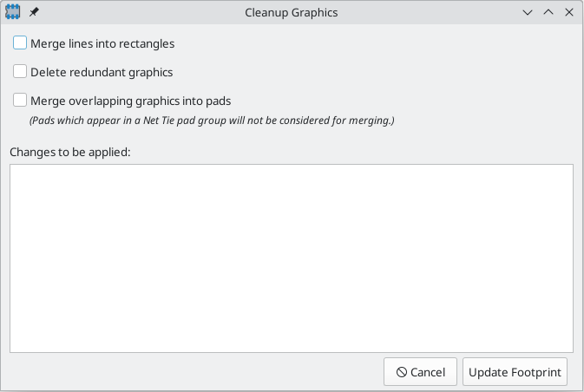Viewport: 584px width, 392px height.
Task: Maximize the dialog with the up chevron
Action: [548, 12]
